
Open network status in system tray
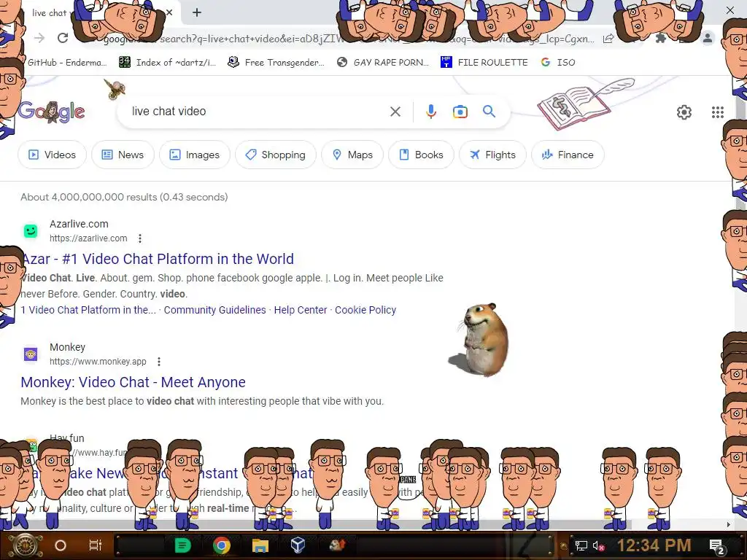[x=581, y=545]
